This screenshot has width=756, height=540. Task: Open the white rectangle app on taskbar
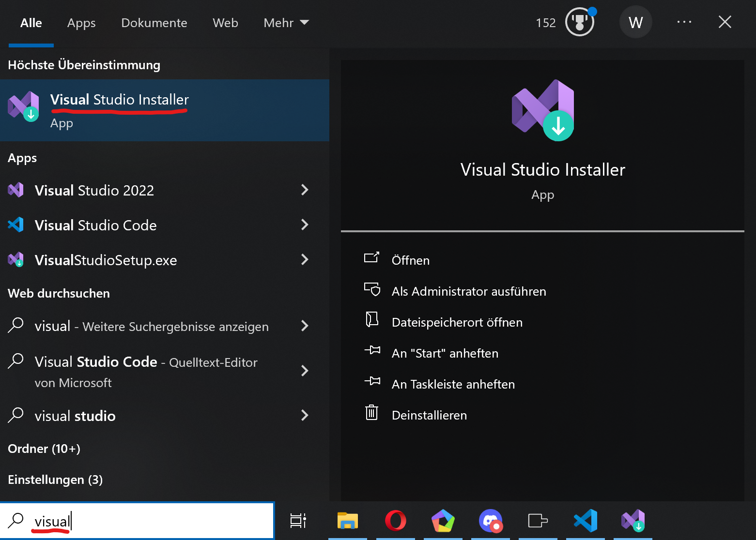538,521
